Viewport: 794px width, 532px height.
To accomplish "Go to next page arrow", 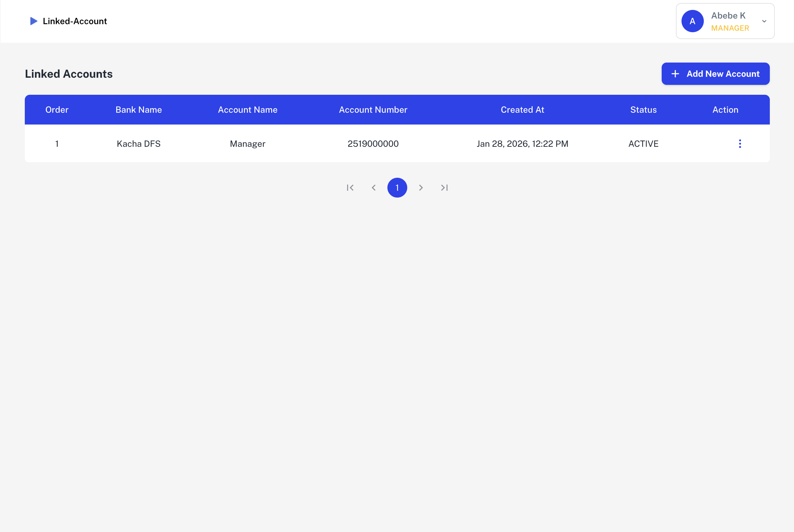I will (421, 188).
